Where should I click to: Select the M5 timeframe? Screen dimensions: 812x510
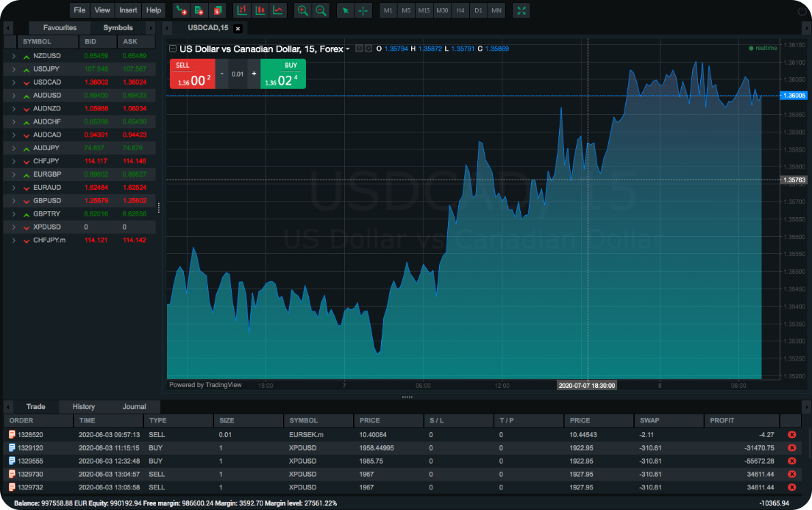(x=406, y=10)
